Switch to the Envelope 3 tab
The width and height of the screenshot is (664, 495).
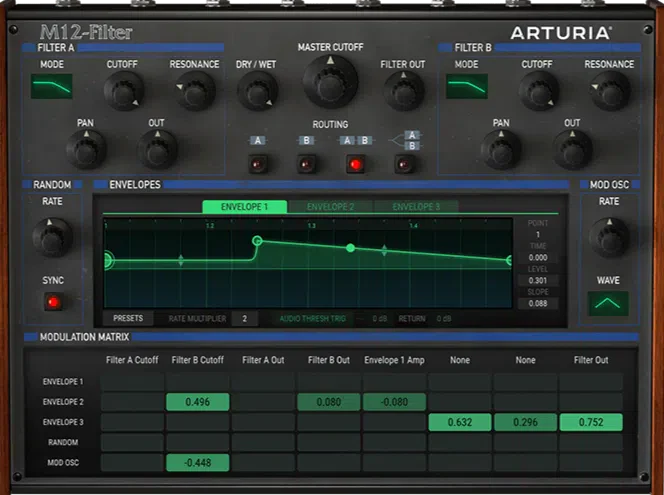point(416,207)
